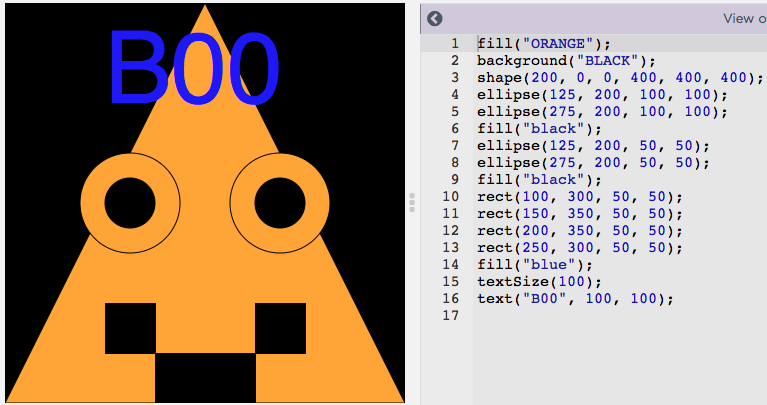Click the rect(250, 300, 50, 50) line
This screenshot has width=767, height=405.
coord(580,248)
